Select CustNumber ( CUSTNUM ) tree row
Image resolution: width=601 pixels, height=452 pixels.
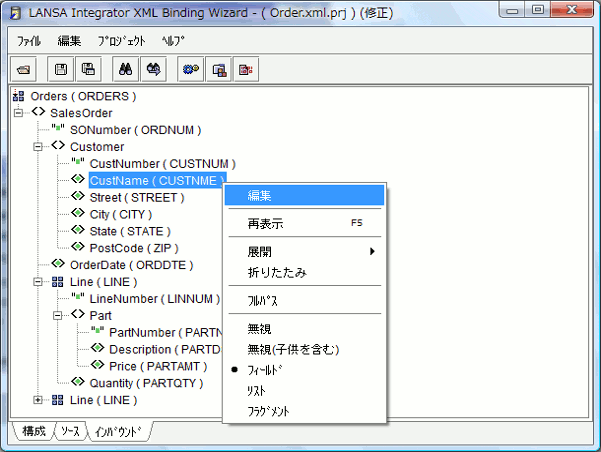coord(163,164)
